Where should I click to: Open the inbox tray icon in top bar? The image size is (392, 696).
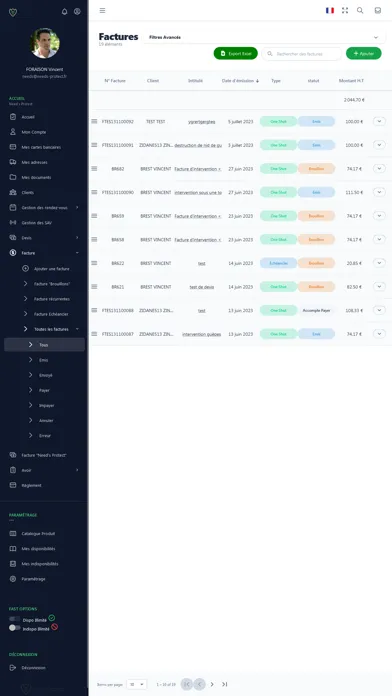(378, 11)
